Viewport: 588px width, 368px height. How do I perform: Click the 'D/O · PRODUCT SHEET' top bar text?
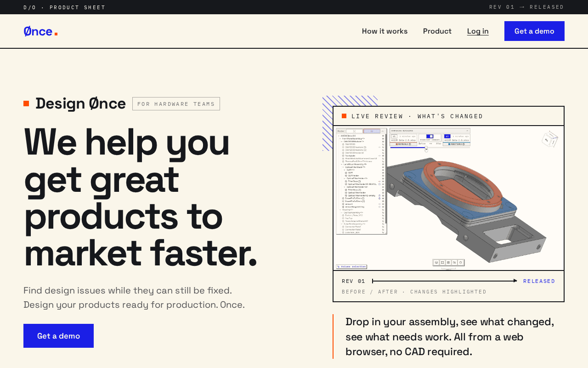click(x=64, y=7)
